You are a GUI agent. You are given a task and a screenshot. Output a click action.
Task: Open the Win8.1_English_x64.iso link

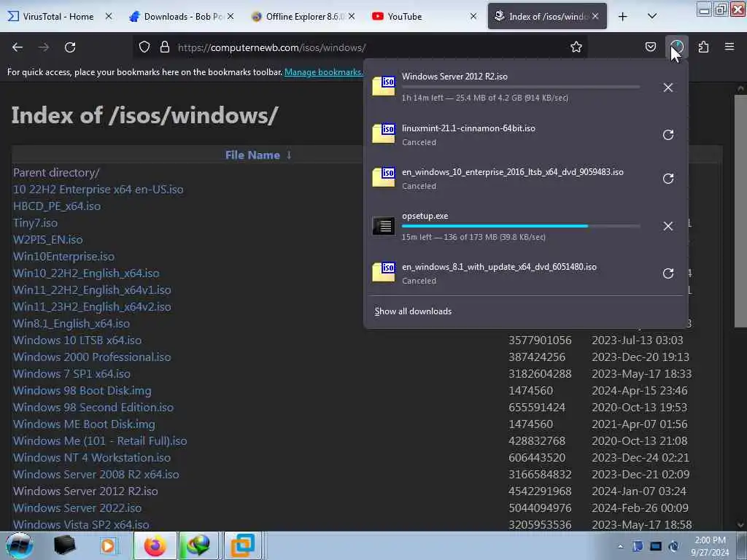click(71, 323)
